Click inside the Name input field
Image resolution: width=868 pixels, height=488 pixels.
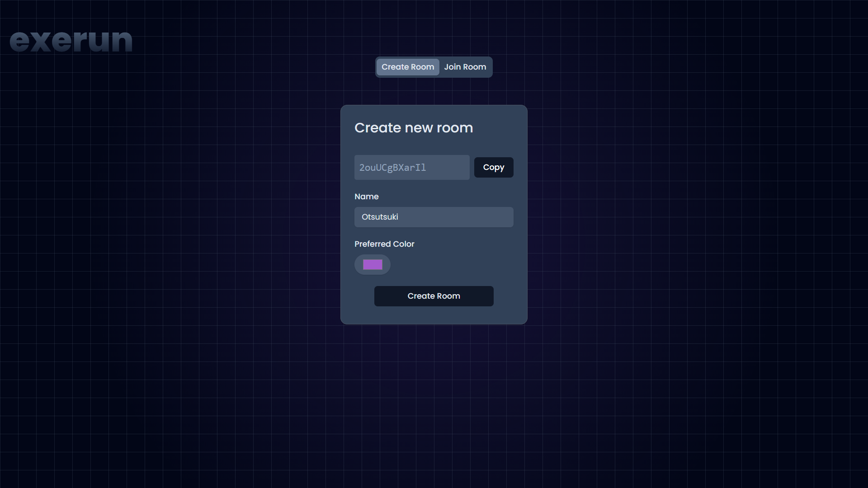[x=434, y=217]
